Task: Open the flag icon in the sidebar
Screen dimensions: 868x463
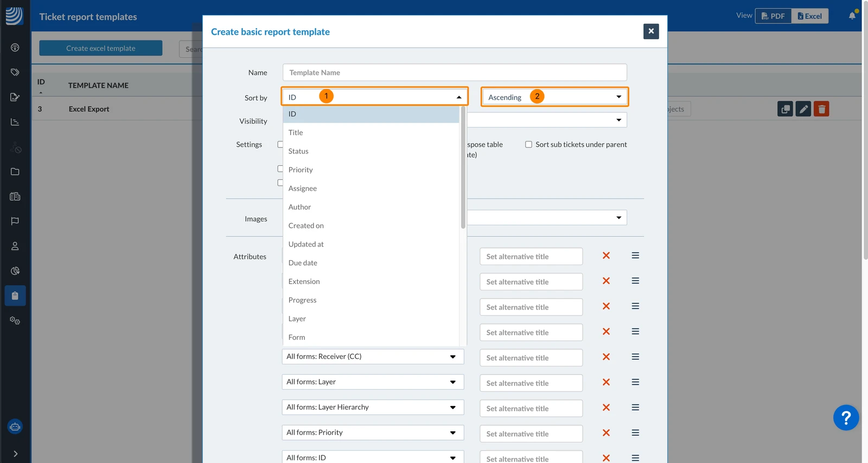Action: click(15, 221)
